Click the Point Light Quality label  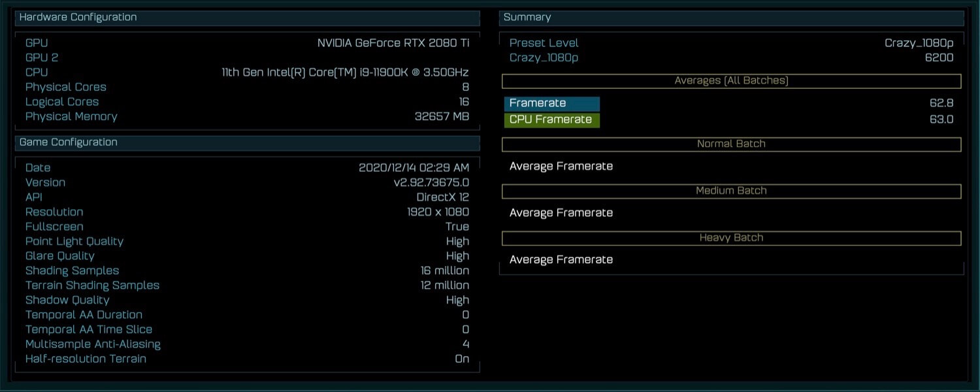74,241
